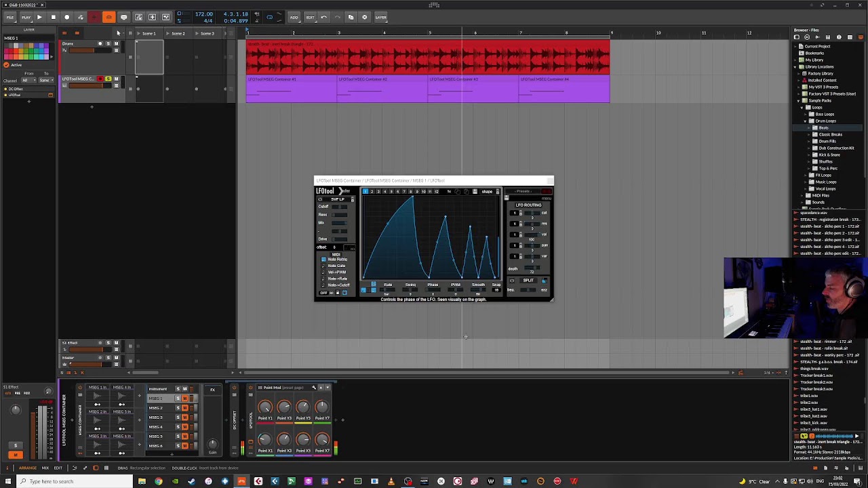Open the FX section of MSEG Container
Screen dimensions: 868x488
point(213,390)
